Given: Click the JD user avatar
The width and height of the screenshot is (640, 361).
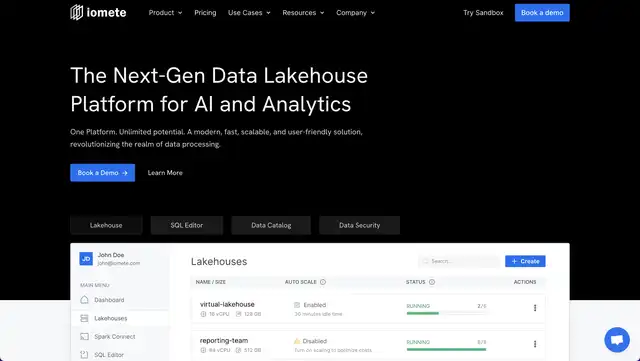Looking at the screenshot, I should [x=86, y=258].
